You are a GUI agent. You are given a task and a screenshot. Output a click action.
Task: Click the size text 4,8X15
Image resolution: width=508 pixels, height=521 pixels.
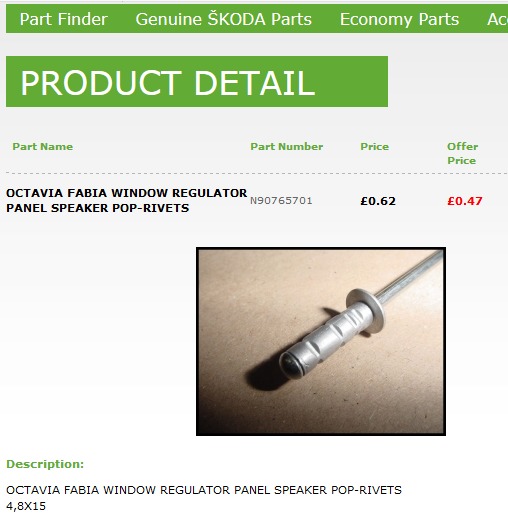pos(26,506)
